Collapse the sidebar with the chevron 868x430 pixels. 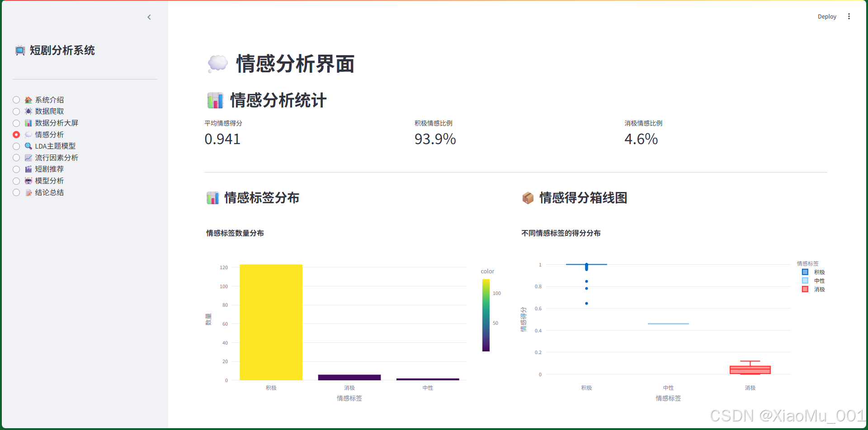tap(149, 17)
